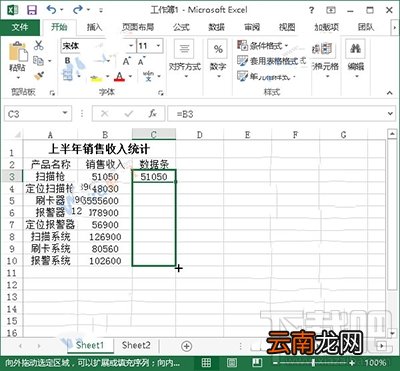Click the 100% zoom level

tap(375, 363)
